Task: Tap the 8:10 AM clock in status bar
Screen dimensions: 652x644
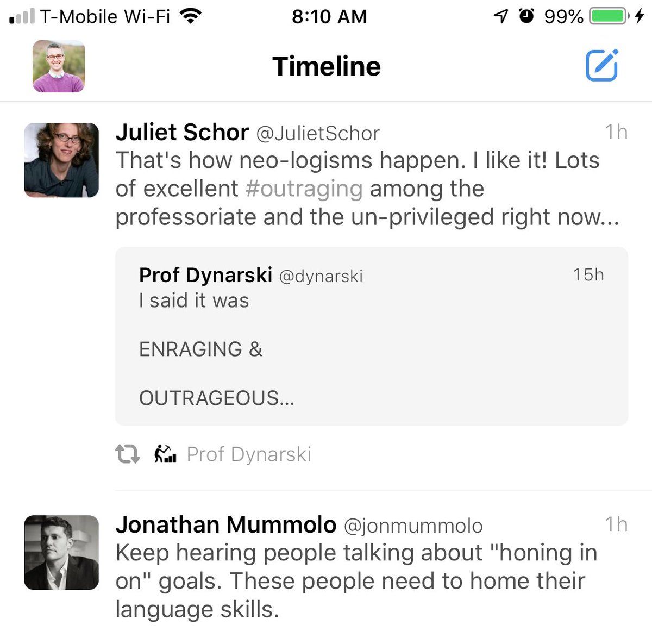Action: click(x=329, y=16)
